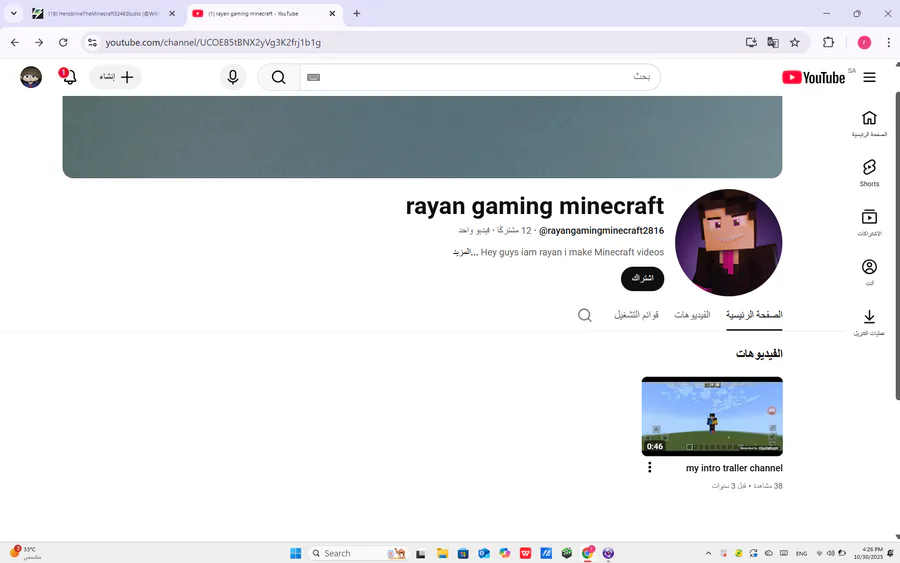Open the account avatar menu
This screenshot has width=900, height=563.
coord(31,77)
